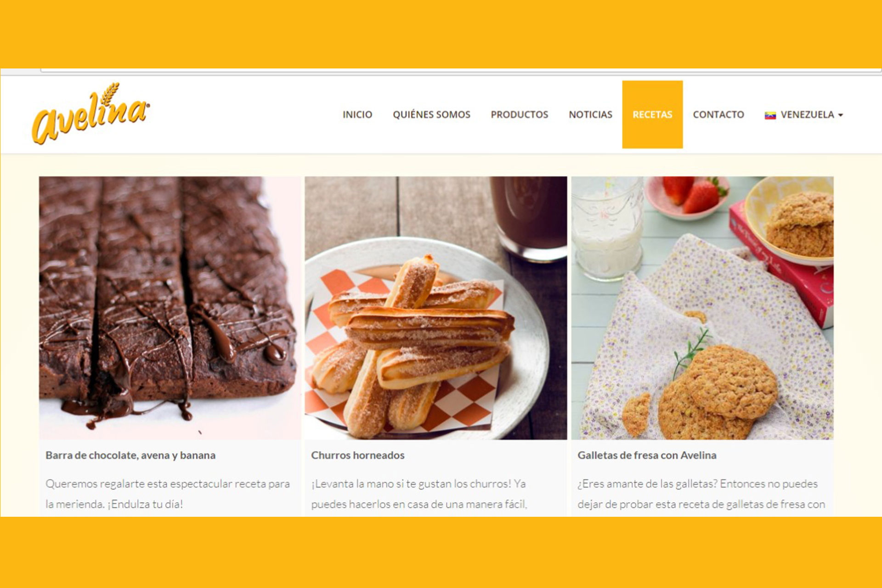This screenshot has height=588, width=882.
Task: Click the Barra de chocolate, avena y banana title
Action: pos(130,455)
